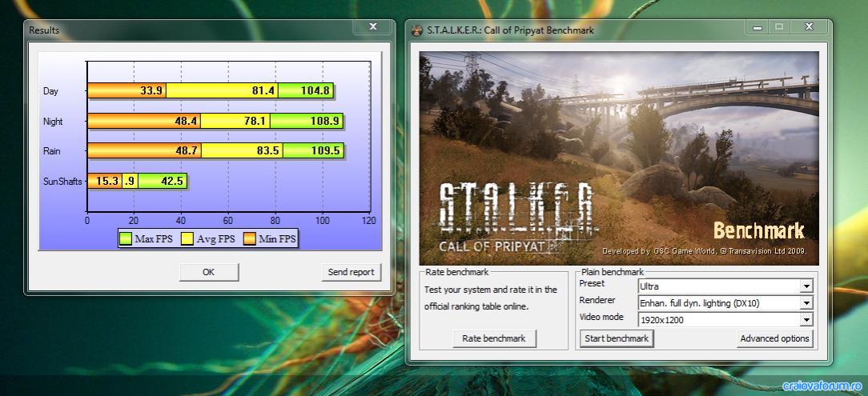The image size is (868, 396).
Task: Click the Benchmark window title text
Action: coord(510,30)
